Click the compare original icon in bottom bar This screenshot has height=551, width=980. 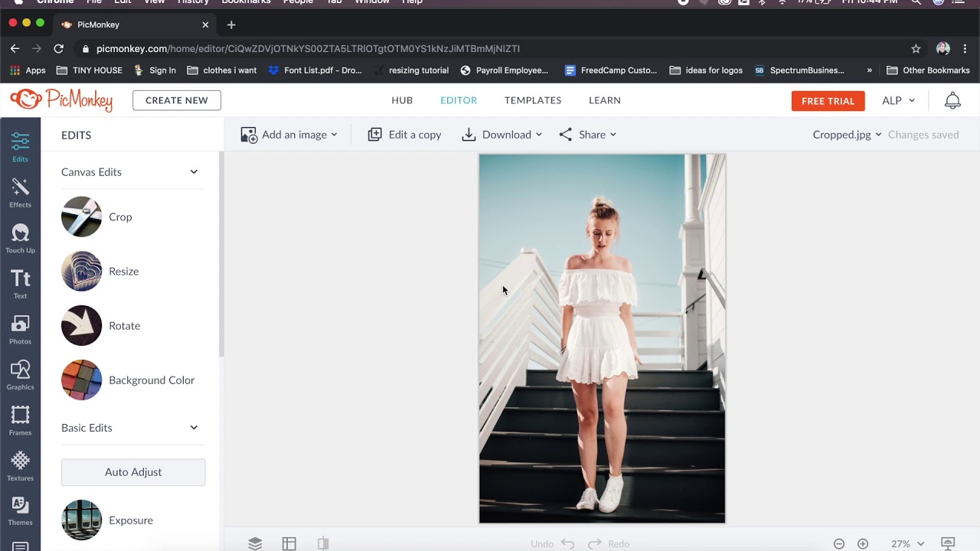pos(323,543)
